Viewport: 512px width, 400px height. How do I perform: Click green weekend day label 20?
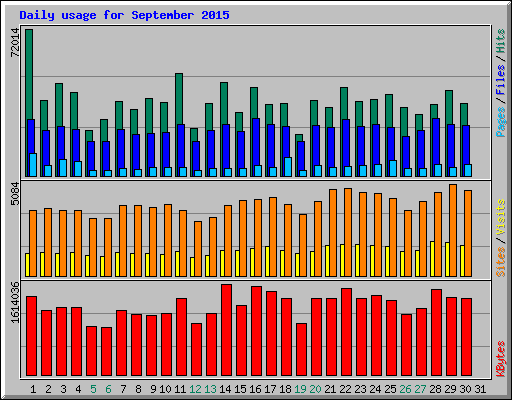pyautogui.click(x=315, y=389)
